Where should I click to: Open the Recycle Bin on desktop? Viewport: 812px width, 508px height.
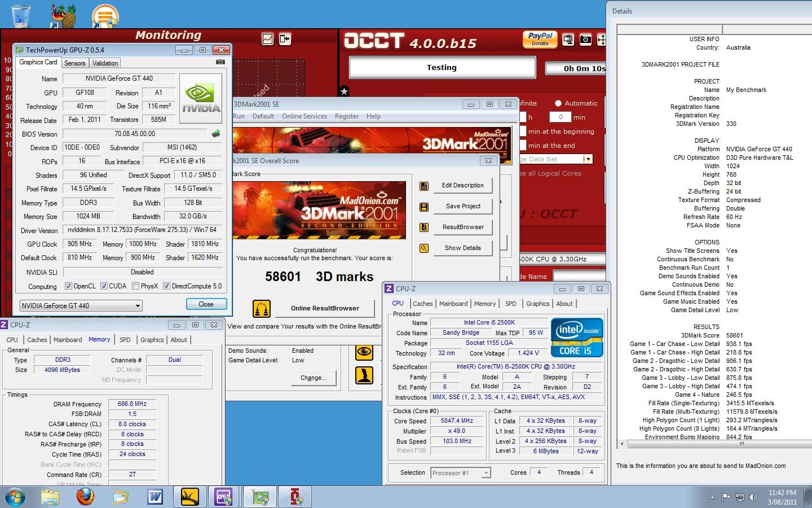coord(21,15)
